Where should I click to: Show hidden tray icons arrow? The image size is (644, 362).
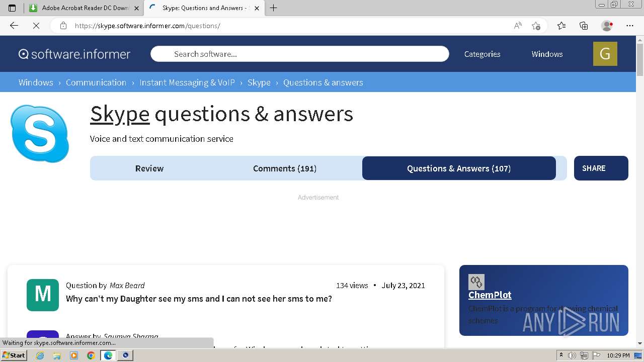click(x=561, y=355)
